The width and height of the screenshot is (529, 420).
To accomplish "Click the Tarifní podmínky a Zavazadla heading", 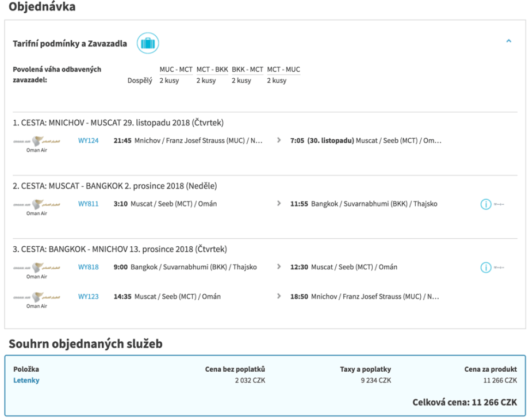I will 70,44.
